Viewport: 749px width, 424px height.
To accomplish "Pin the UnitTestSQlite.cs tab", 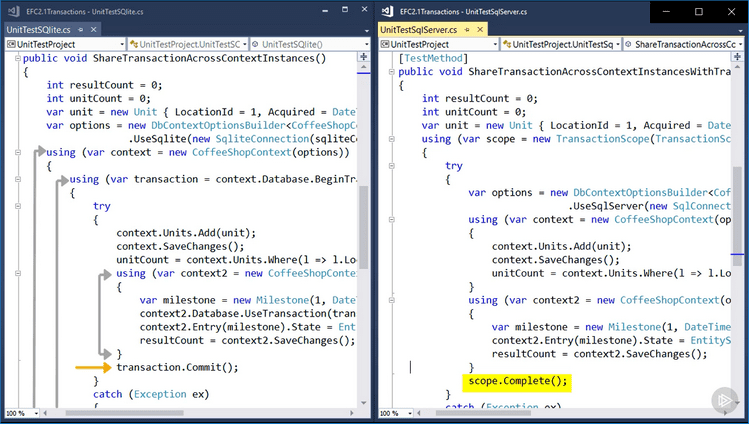I will (81, 30).
